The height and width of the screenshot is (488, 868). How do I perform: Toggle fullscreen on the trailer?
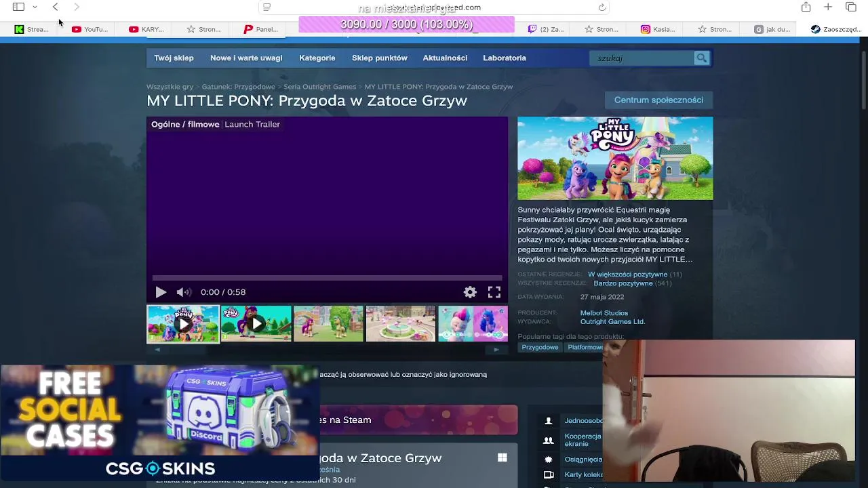(x=494, y=292)
